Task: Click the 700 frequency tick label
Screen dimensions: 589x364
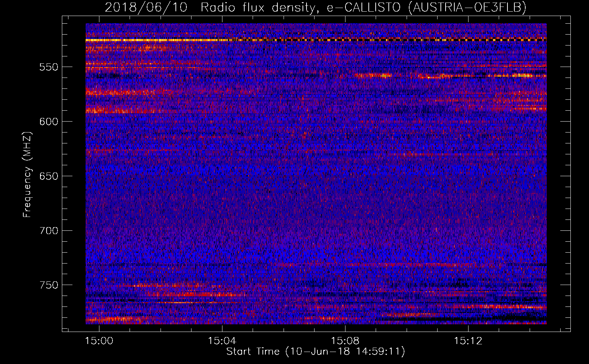Action: click(x=49, y=231)
